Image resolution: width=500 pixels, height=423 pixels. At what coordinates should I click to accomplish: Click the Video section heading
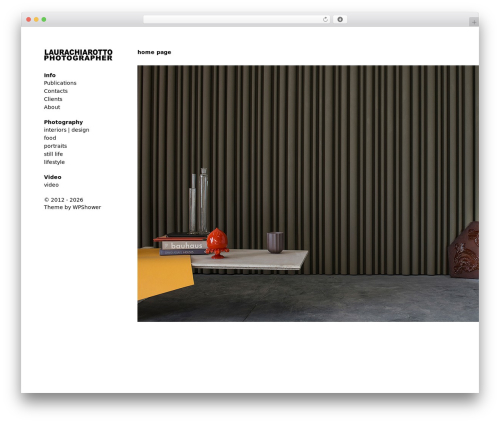pos(53,177)
